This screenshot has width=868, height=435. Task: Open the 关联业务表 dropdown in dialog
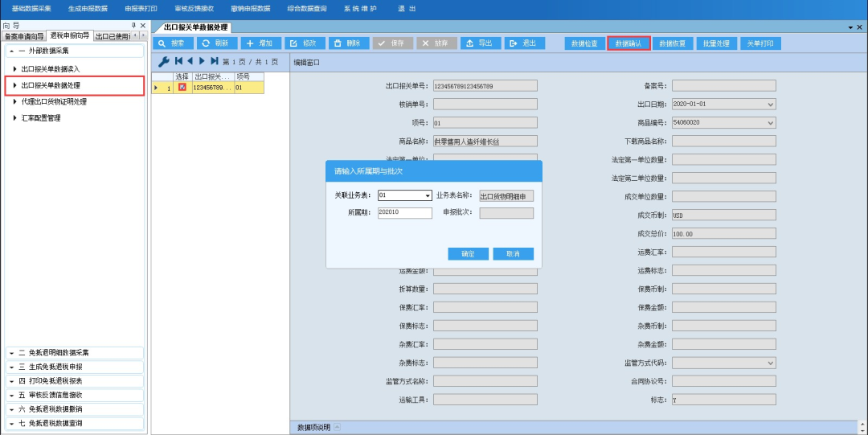[x=428, y=195]
